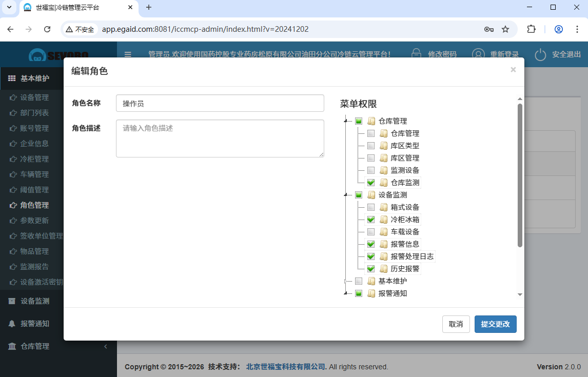Expand the 基本维护 tree node
Screen dimensions: 588x377
click(346, 281)
